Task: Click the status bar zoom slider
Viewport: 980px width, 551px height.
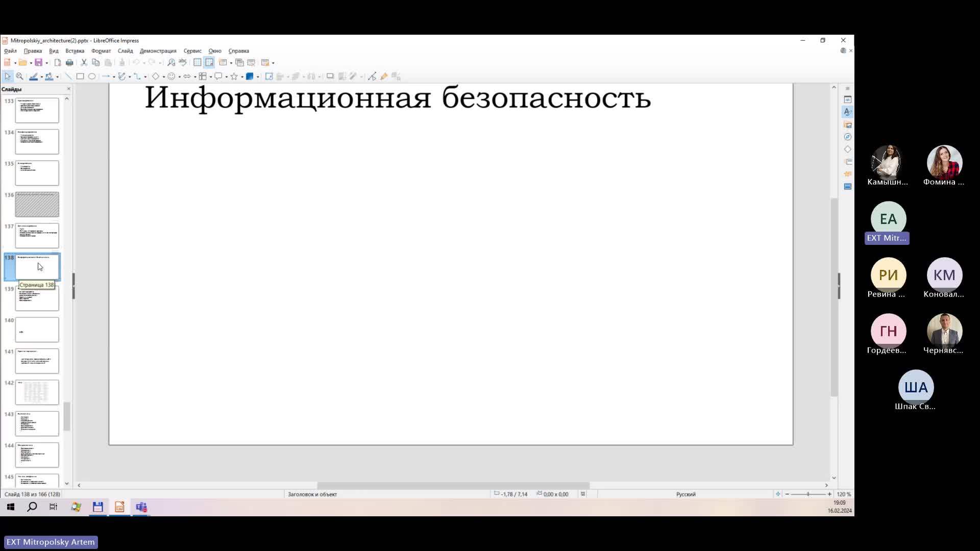Action: point(808,494)
